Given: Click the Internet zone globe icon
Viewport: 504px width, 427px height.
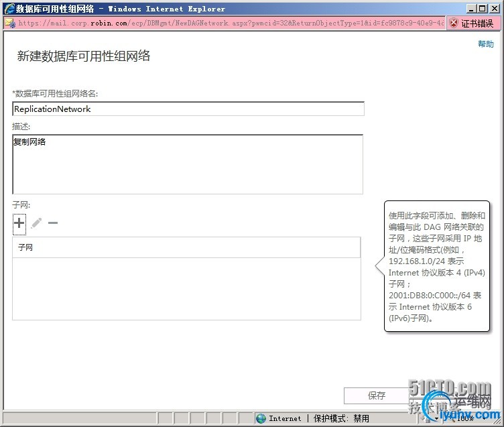Looking at the screenshot, I should point(261,418).
